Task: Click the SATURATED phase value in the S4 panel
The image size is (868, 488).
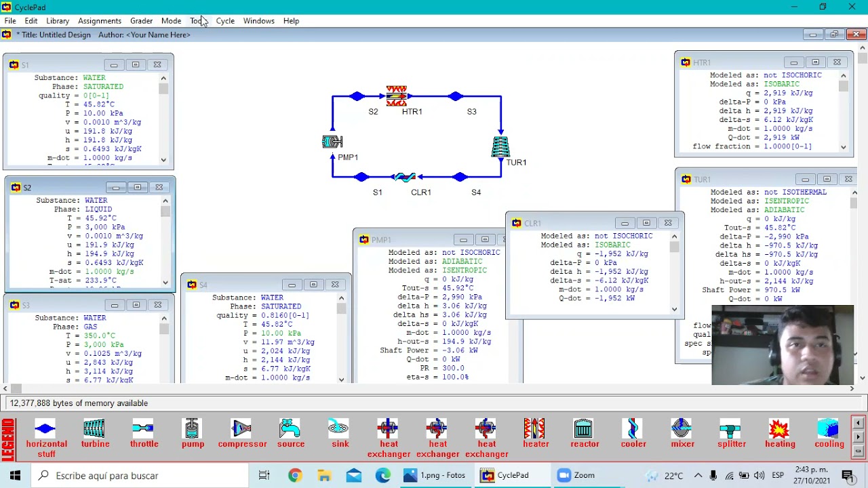Action: [x=281, y=306]
